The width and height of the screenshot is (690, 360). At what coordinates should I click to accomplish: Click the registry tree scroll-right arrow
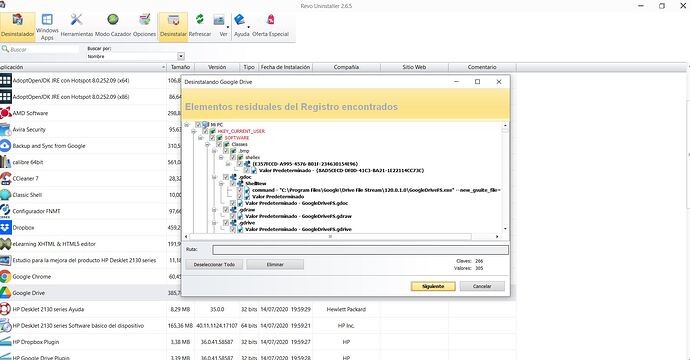pyautogui.click(x=497, y=236)
